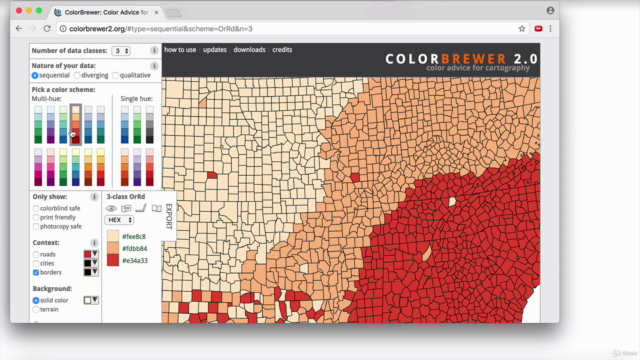Enable the print friendly checkbox
Image resolution: width=640 pixels, height=360 pixels.
pos(36,218)
